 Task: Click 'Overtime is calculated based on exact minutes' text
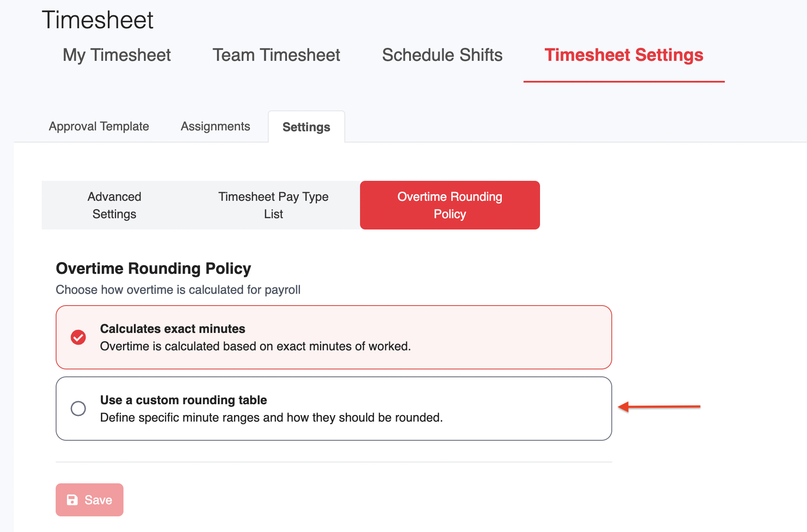coord(255,346)
